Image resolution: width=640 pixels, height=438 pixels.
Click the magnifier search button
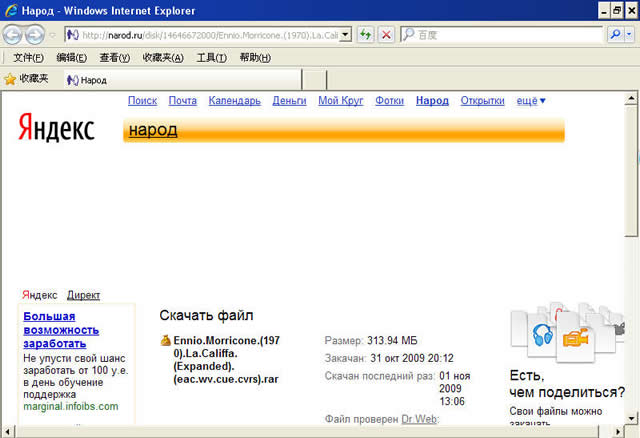(x=615, y=35)
